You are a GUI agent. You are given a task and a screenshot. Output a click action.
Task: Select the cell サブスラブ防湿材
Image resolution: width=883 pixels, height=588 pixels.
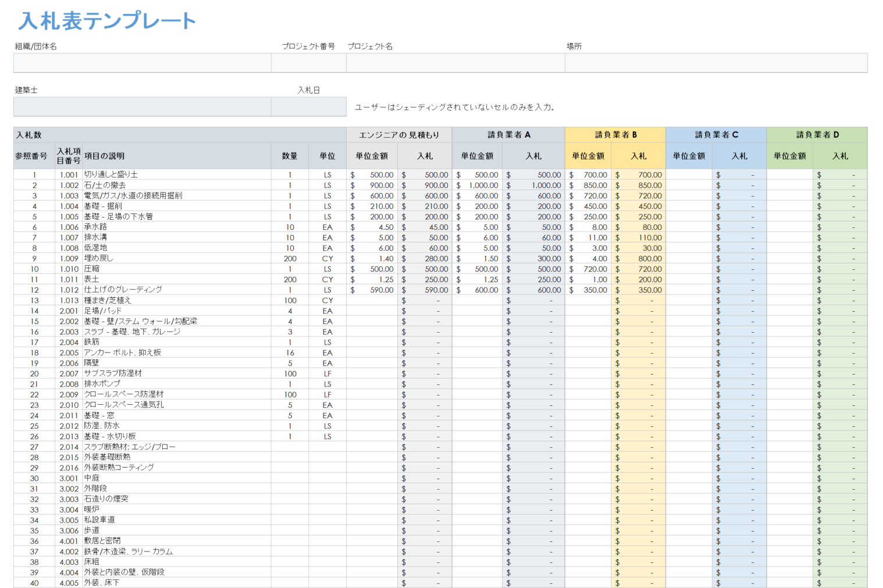click(177, 373)
